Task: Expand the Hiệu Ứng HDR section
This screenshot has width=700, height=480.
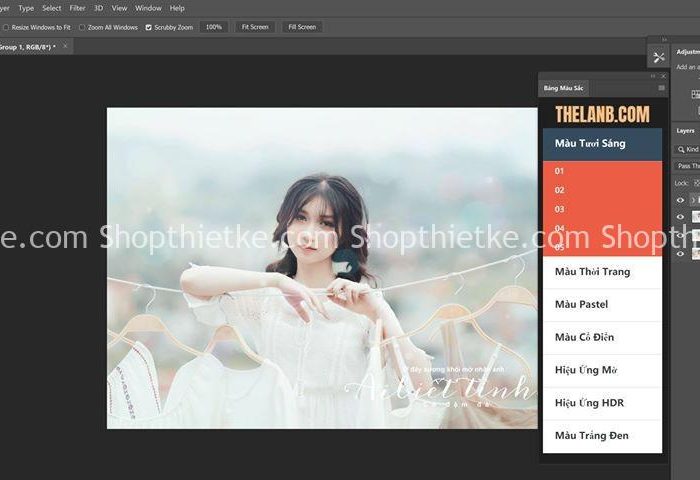Action: (x=602, y=403)
